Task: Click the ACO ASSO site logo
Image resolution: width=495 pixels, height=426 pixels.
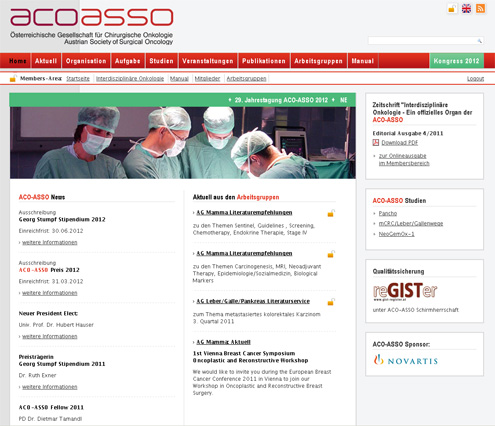Action: point(92,26)
